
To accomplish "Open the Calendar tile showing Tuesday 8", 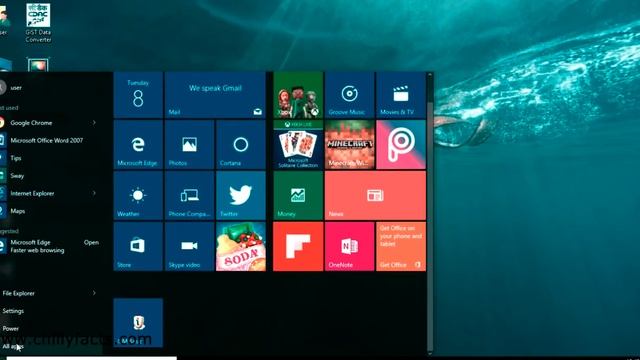I will tap(138, 95).
